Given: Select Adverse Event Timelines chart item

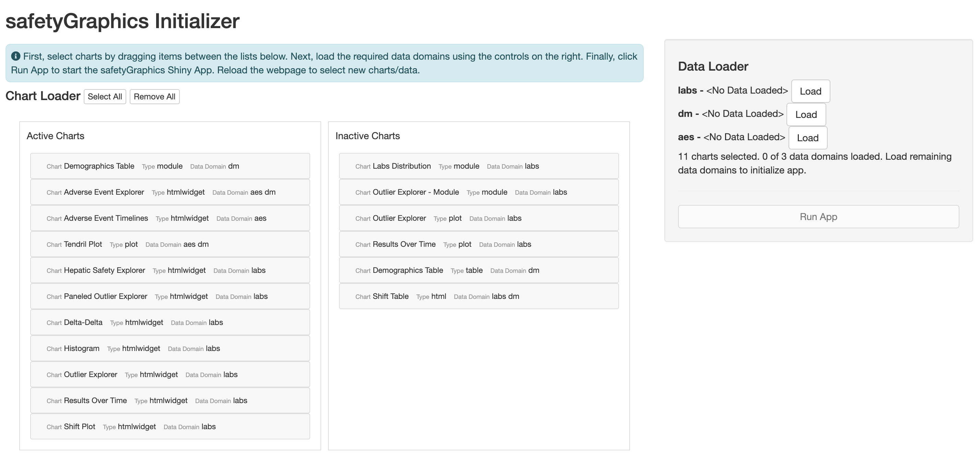Looking at the screenshot, I should point(170,218).
